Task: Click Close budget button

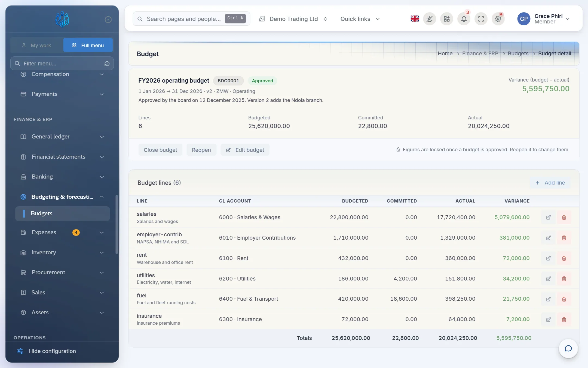Action: click(160, 150)
